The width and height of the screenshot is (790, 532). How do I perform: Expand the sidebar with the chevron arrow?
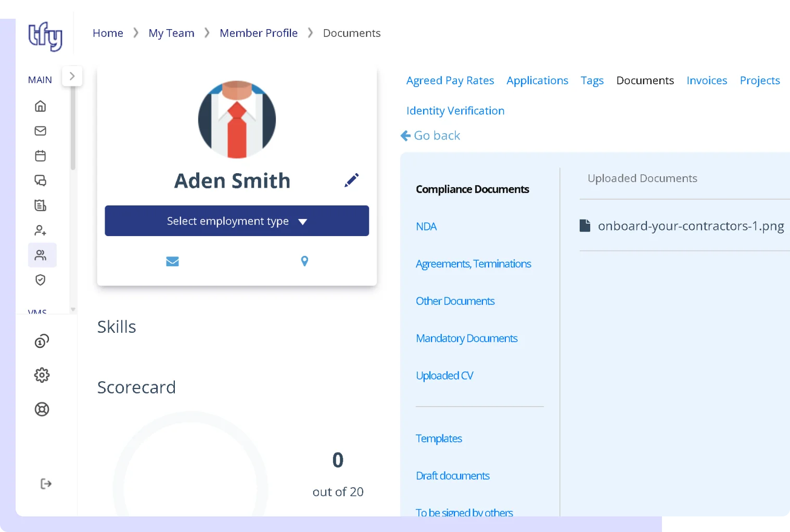tap(72, 76)
